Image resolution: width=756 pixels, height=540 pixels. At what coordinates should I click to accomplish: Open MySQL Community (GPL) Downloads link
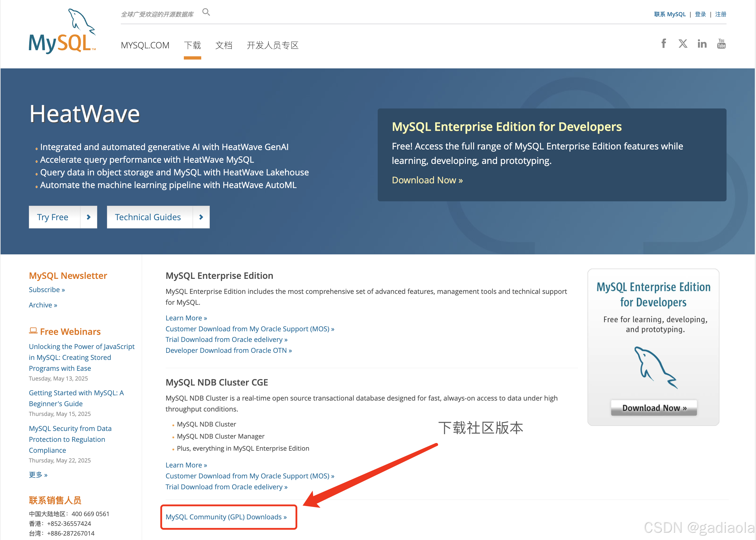226,517
